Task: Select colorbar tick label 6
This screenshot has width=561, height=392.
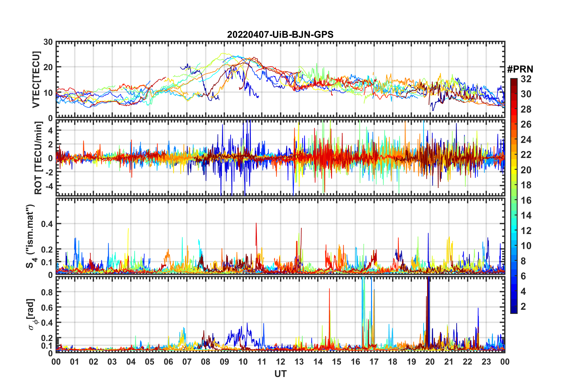Action: tap(523, 276)
